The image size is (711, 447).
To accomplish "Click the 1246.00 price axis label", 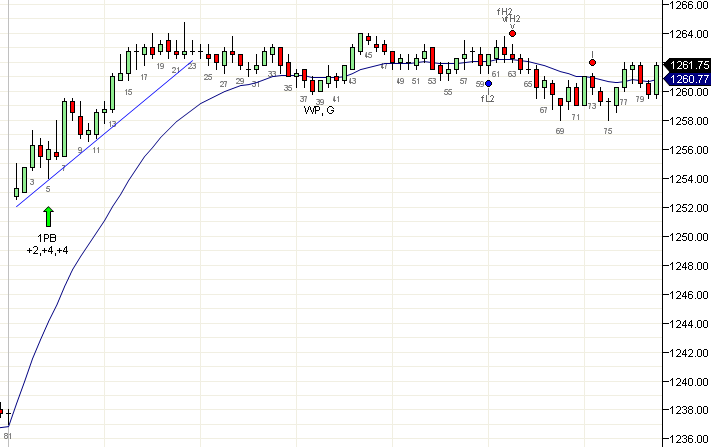I will [x=689, y=295].
